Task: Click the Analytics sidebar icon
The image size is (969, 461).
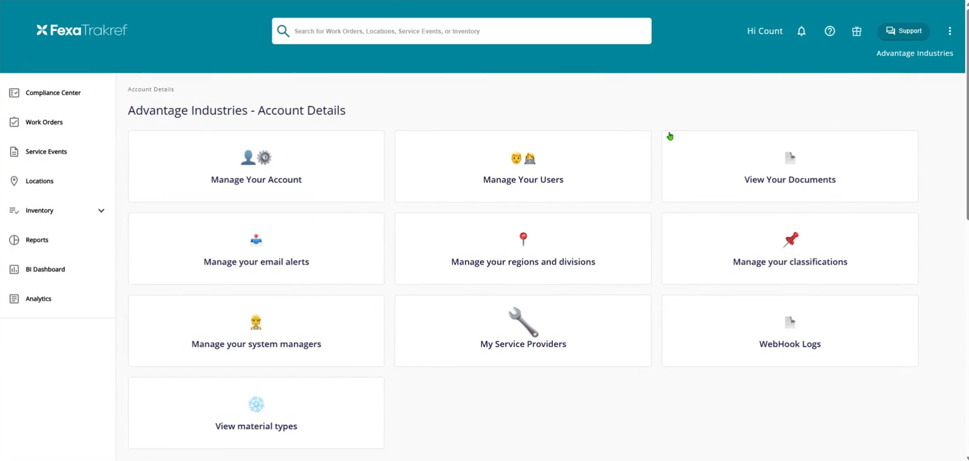Action: click(14, 298)
